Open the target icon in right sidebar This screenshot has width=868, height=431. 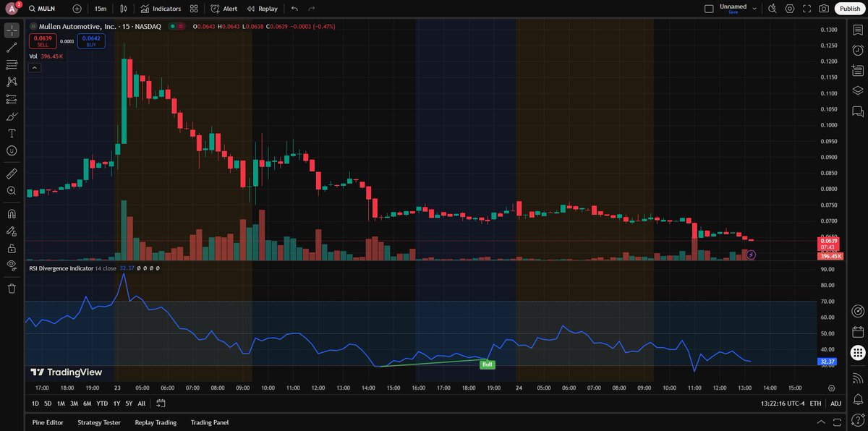coord(858,311)
